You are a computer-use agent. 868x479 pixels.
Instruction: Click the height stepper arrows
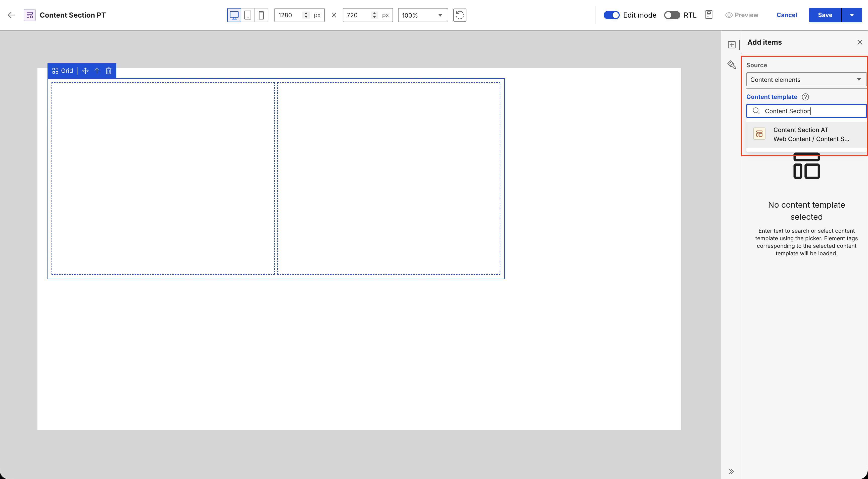(x=374, y=15)
